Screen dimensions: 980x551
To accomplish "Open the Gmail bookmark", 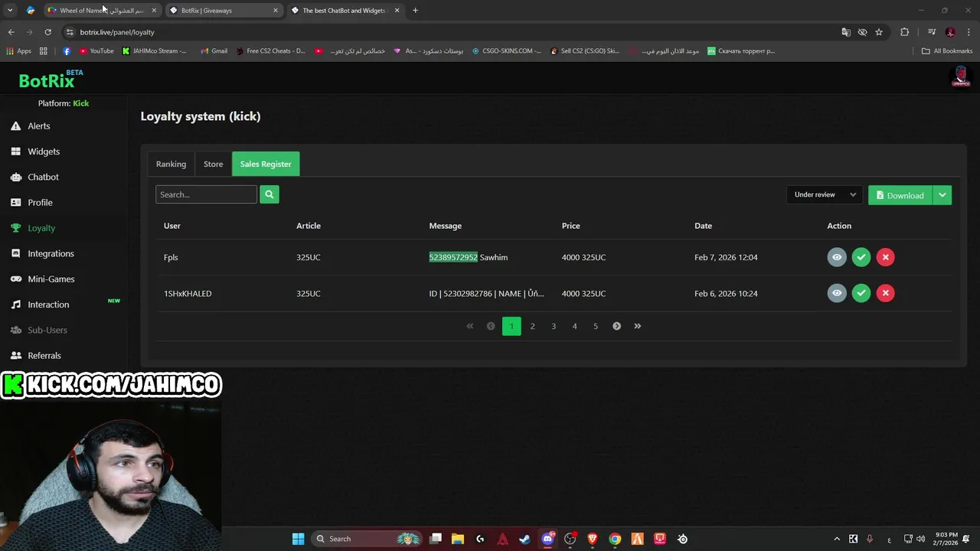I will tap(214, 51).
